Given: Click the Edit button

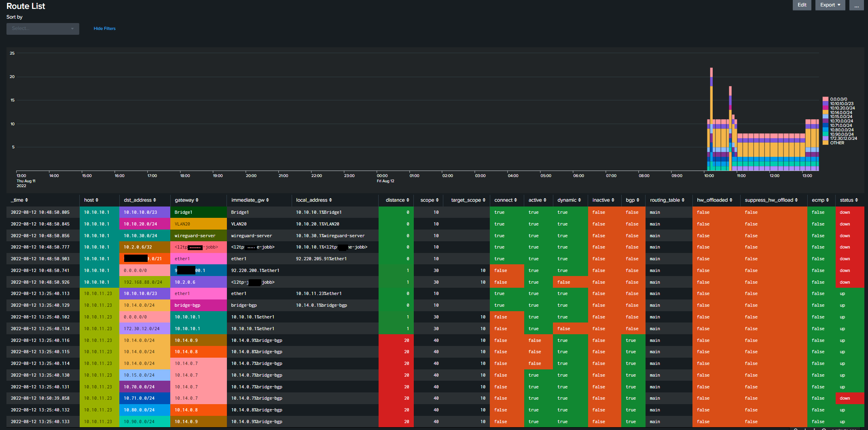Looking at the screenshot, I should point(802,5).
